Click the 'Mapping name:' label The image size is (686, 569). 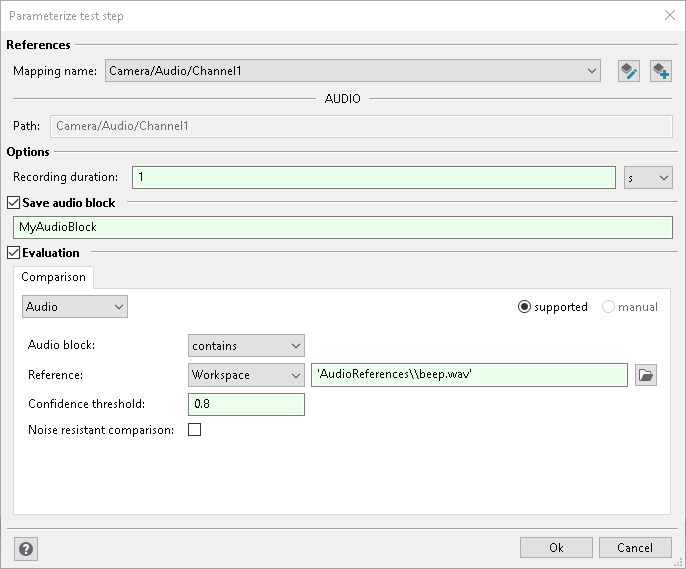pyautogui.click(x=55, y=71)
